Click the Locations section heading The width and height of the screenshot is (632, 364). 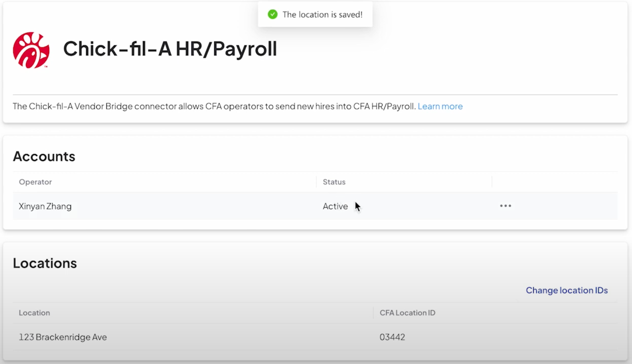(x=45, y=263)
